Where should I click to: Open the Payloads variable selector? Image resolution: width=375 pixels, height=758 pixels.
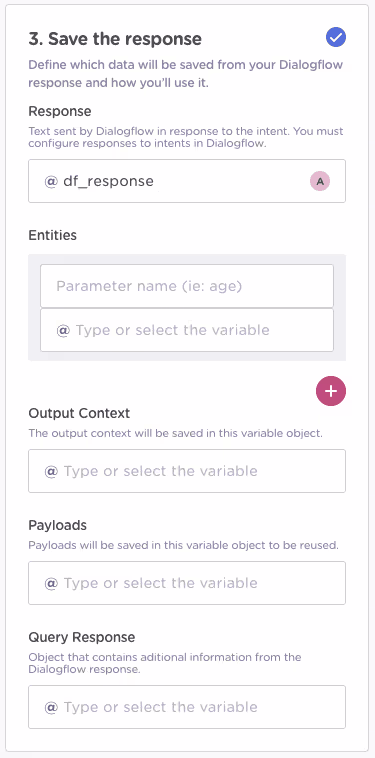click(187, 583)
